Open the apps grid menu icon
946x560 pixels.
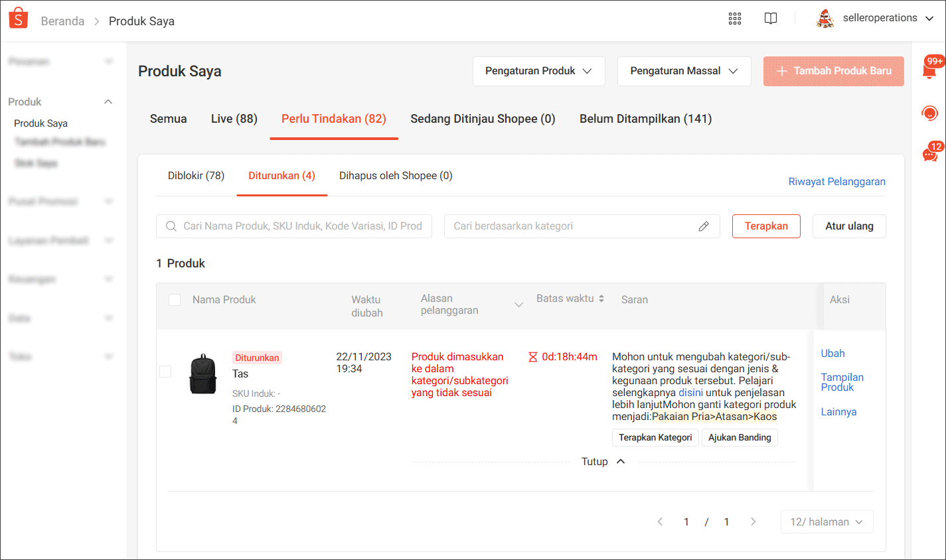coord(734,19)
